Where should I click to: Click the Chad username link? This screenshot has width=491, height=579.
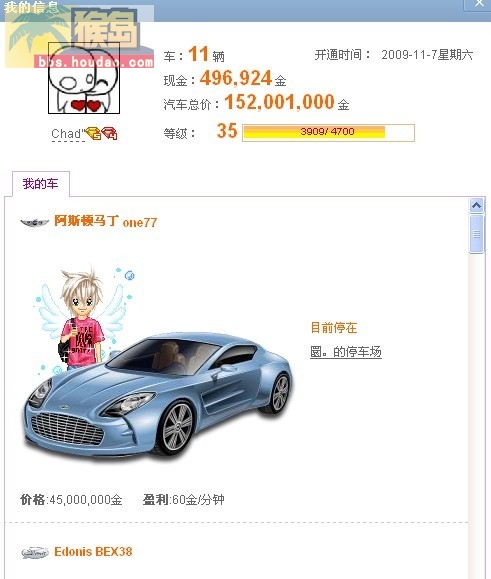coord(68,134)
